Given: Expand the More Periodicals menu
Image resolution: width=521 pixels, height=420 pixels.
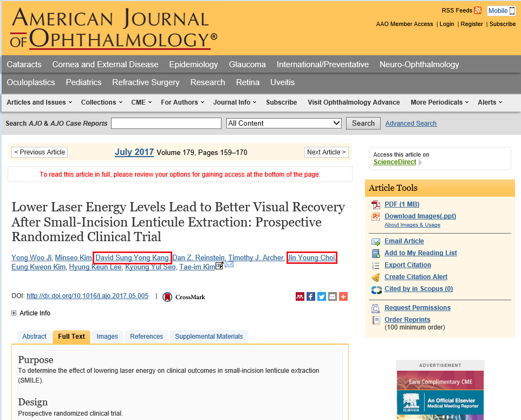Looking at the screenshot, I should pos(440,102).
